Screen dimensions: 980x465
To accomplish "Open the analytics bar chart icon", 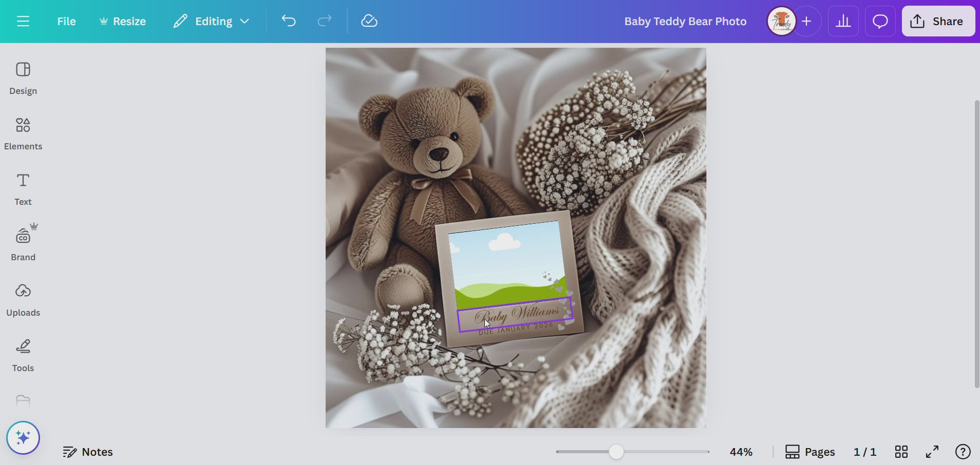I will click(843, 21).
